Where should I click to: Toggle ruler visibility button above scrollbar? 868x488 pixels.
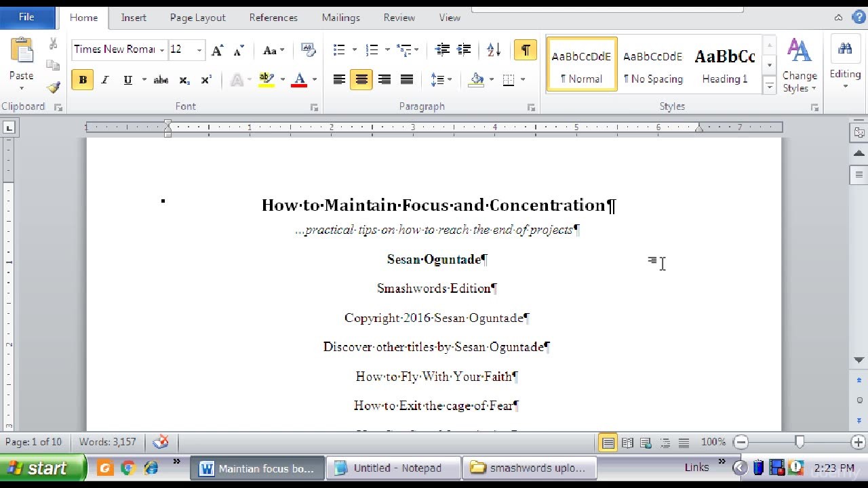(x=859, y=132)
